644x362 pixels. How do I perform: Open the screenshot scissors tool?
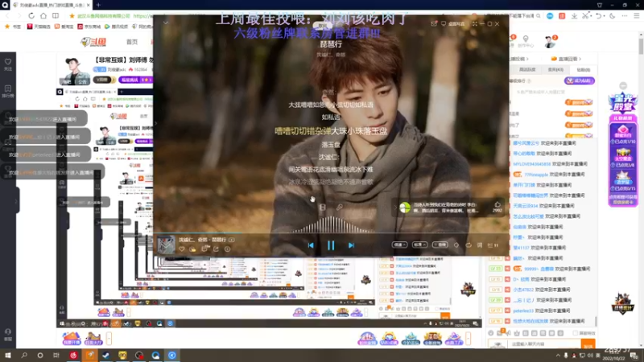tap(586, 15)
